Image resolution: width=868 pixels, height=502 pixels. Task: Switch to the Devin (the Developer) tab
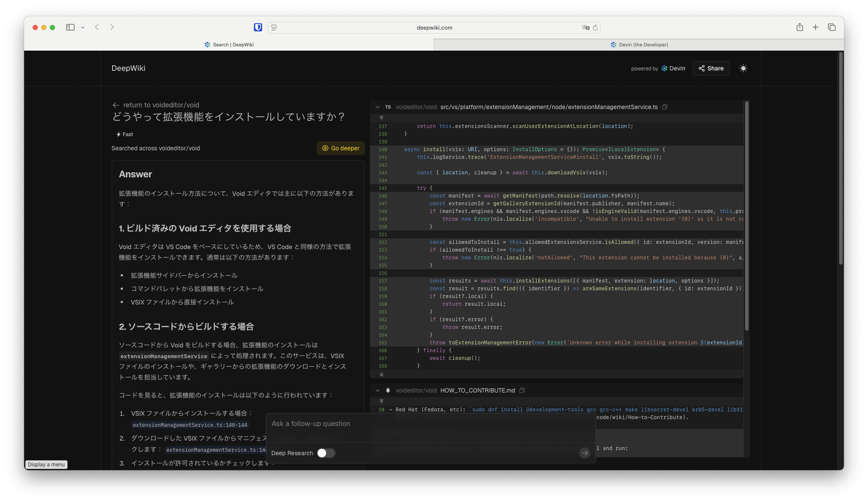[639, 45]
